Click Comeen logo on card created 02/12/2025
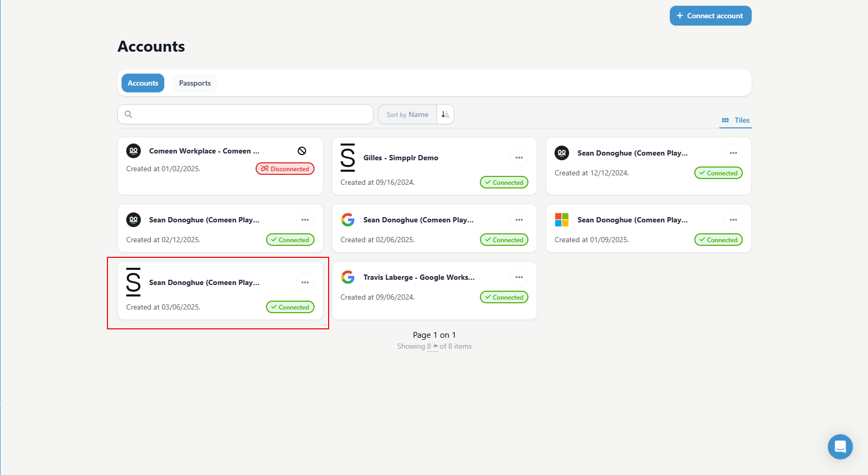 (x=134, y=220)
